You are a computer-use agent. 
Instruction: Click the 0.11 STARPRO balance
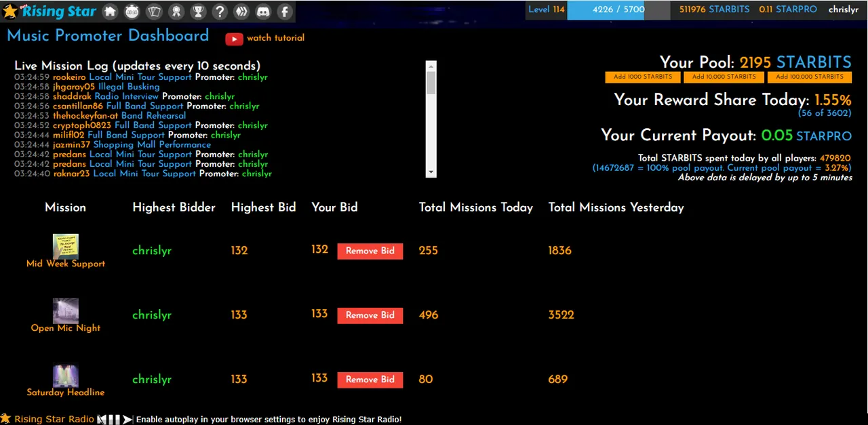point(788,9)
